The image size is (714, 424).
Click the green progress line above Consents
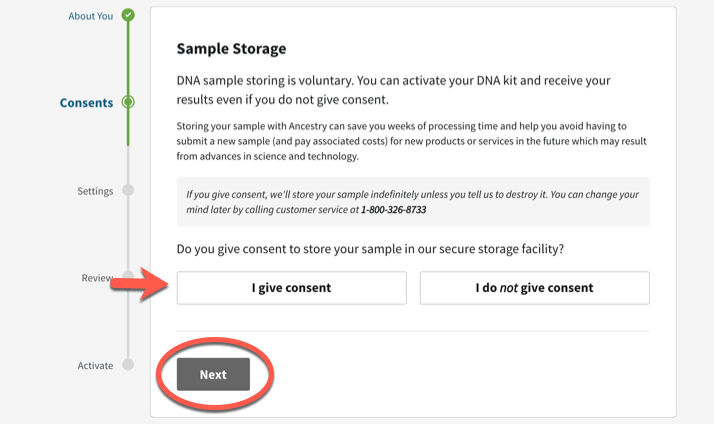(x=128, y=58)
